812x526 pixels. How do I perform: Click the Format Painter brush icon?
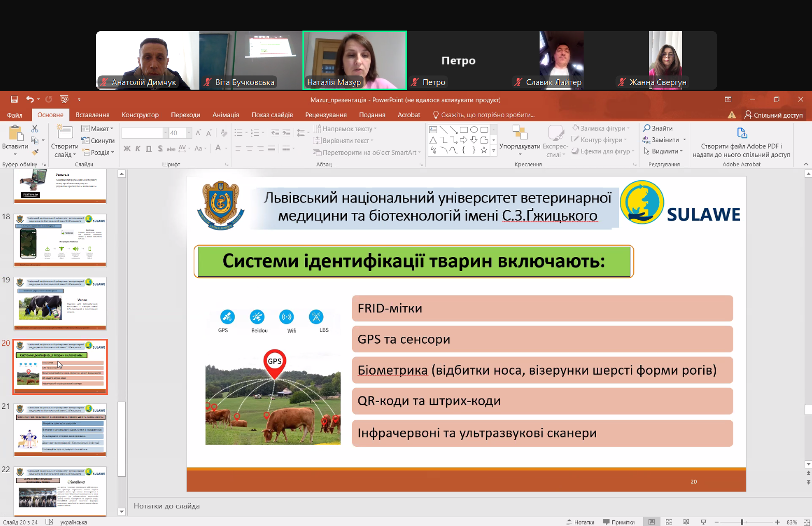35,152
